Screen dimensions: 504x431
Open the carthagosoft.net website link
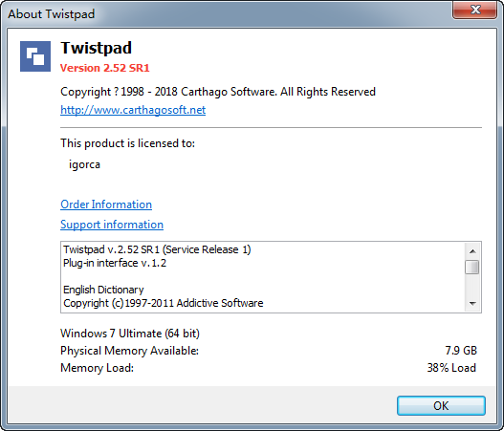pyautogui.click(x=133, y=110)
